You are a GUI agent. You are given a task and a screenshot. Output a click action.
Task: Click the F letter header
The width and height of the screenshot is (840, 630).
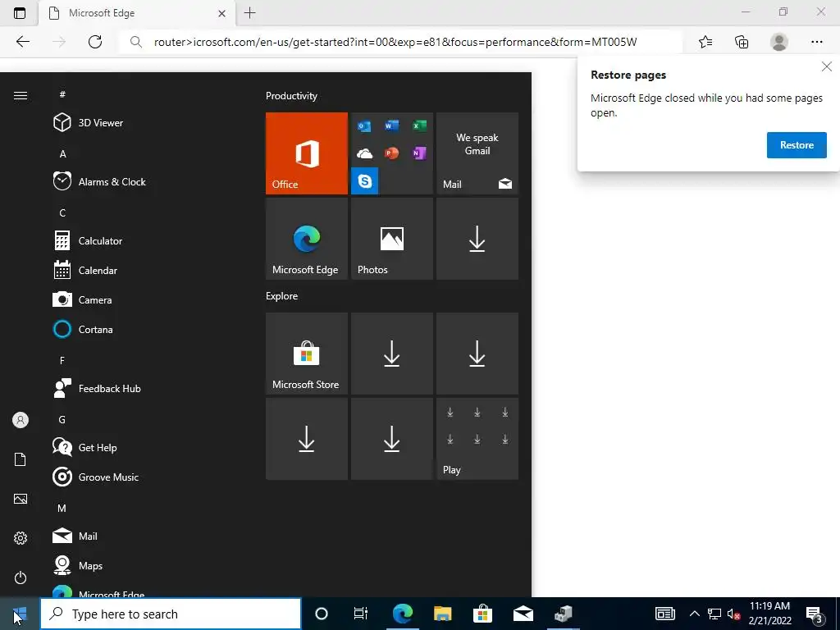click(x=62, y=361)
